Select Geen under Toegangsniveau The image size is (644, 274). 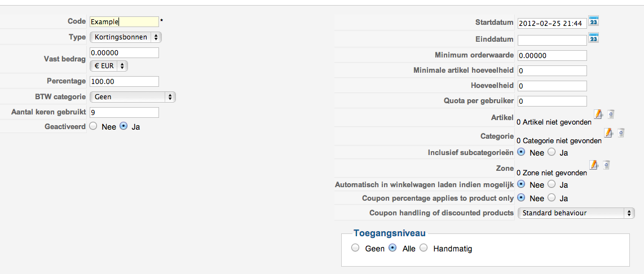355,248
